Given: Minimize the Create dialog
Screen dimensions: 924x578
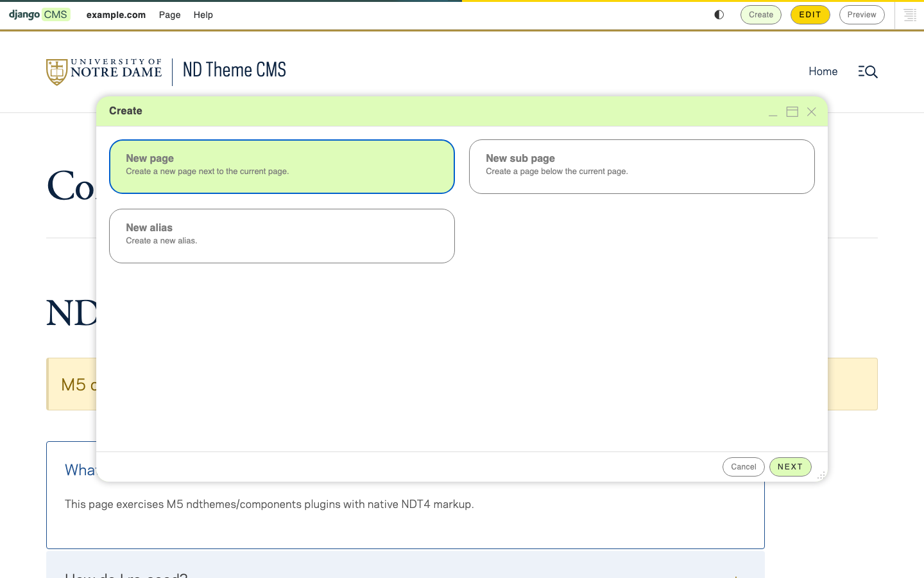Looking at the screenshot, I should pyautogui.click(x=773, y=112).
